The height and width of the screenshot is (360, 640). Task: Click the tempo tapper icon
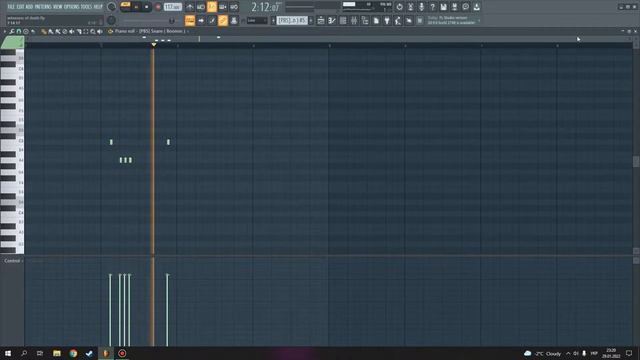pos(398,20)
